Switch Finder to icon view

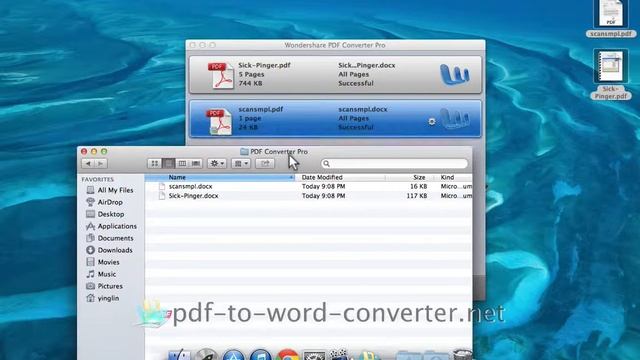(x=154, y=164)
